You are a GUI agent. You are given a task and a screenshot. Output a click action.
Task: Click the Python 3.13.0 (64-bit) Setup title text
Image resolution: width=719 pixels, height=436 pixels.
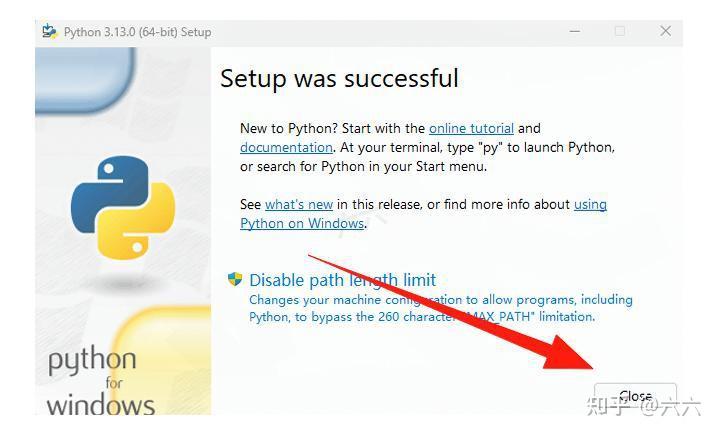point(137,32)
